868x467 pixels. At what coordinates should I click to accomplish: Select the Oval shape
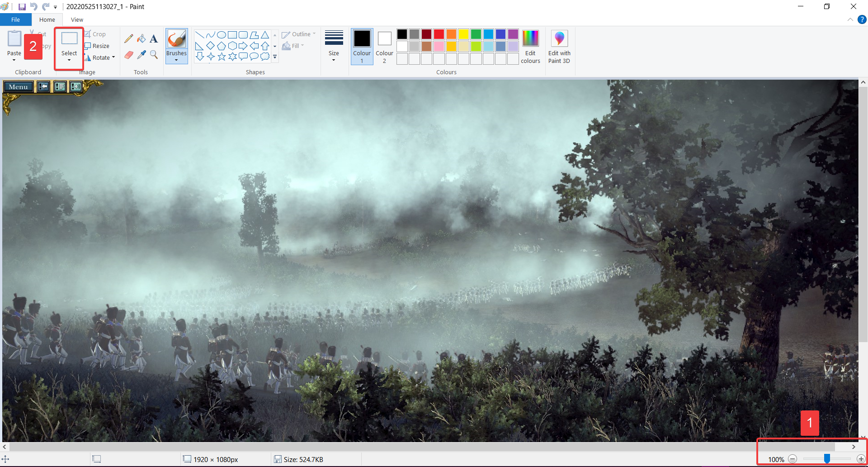pyautogui.click(x=222, y=35)
